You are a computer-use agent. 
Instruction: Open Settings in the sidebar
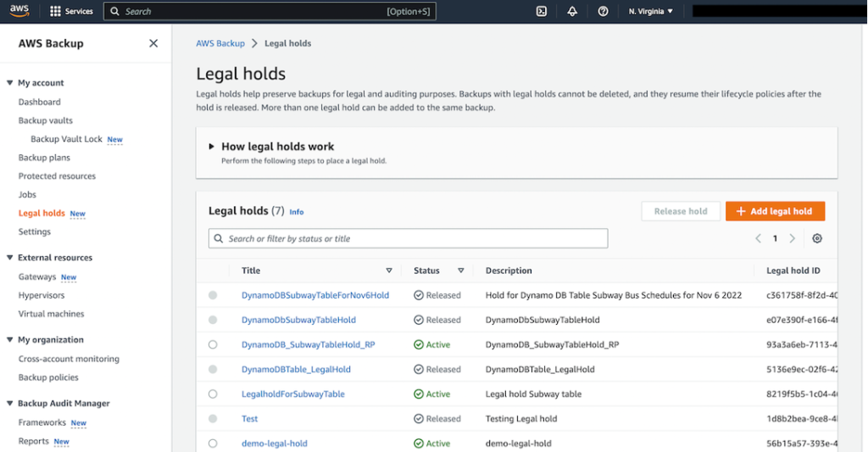34,232
